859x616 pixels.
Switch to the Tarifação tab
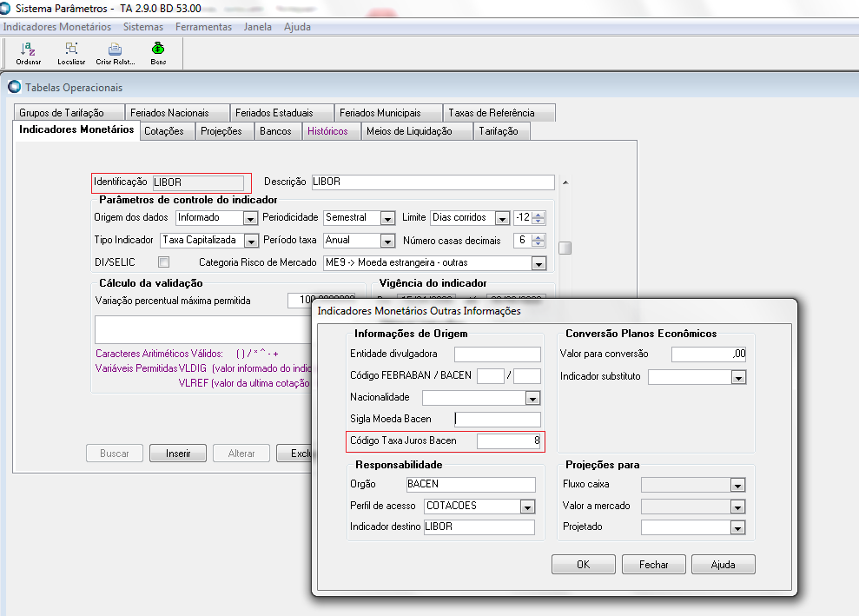502,131
